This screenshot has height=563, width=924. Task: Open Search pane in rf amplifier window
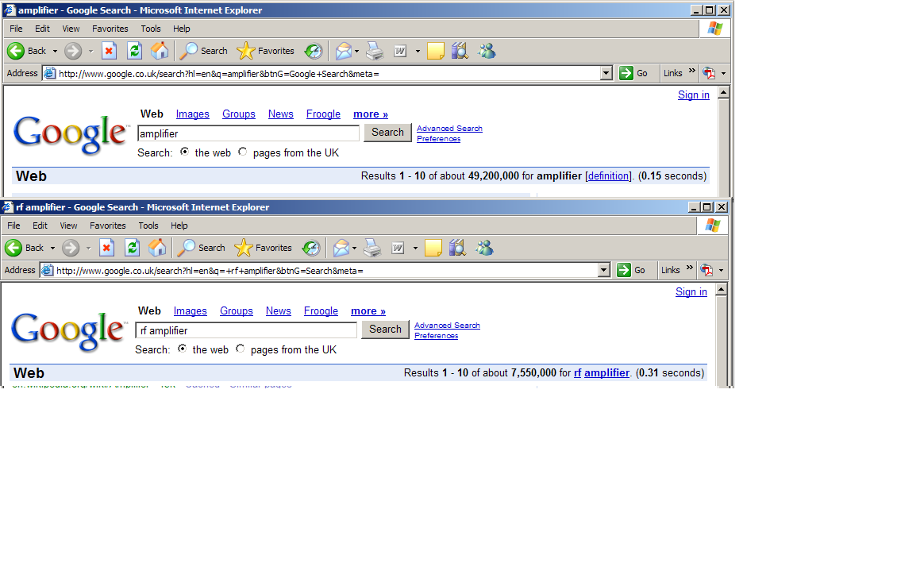201,249
